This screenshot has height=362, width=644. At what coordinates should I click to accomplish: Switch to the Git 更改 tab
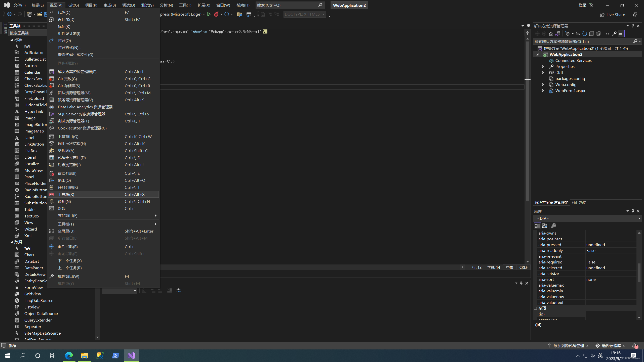point(579,203)
